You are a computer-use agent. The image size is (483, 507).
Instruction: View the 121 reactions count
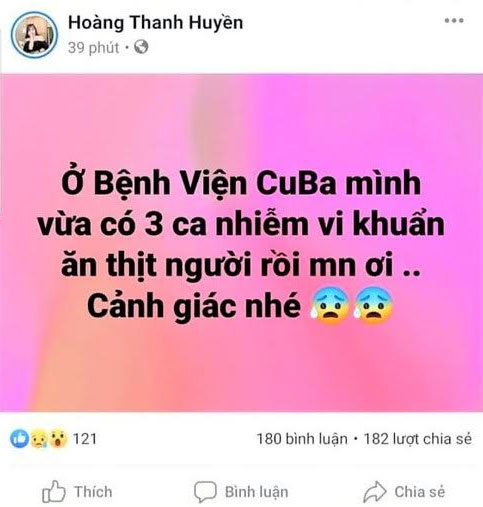click(85, 439)
